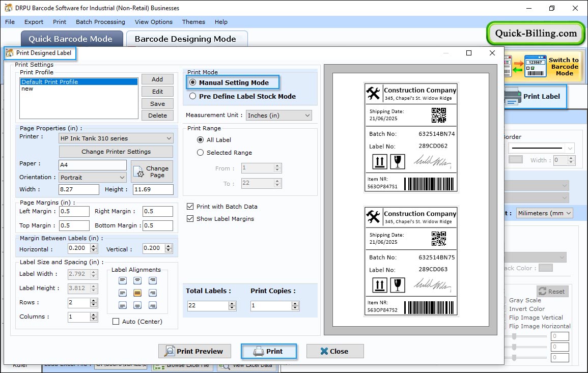The width and height of the screenshot is (588, 373).
Task: Increase Vertical margin stepper
Action: click(x=169, y=246)
